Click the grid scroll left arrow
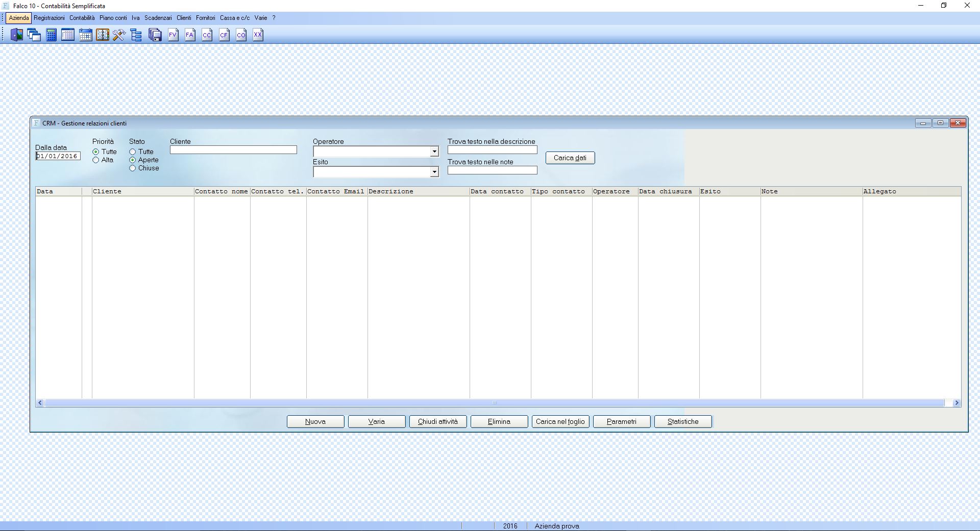 40,403
